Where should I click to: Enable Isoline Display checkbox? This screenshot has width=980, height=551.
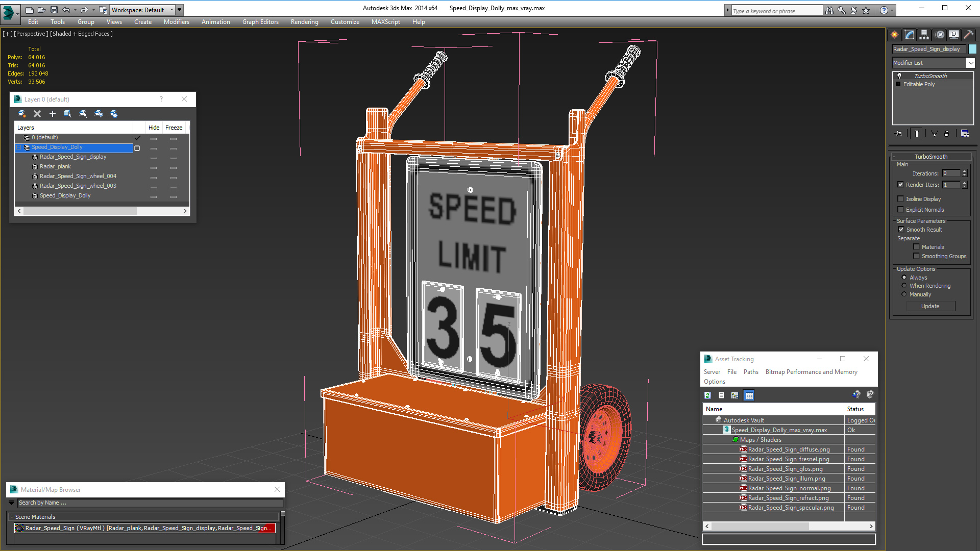(901, 199)
